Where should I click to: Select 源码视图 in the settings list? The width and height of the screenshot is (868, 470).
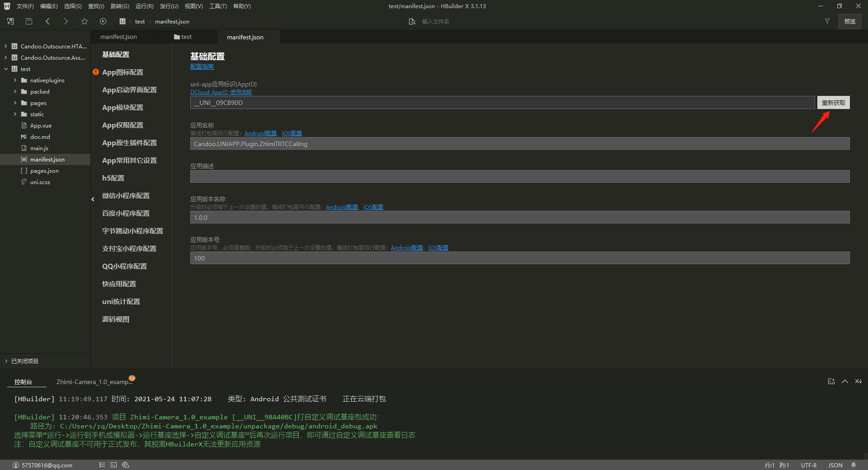coord(116,319)
